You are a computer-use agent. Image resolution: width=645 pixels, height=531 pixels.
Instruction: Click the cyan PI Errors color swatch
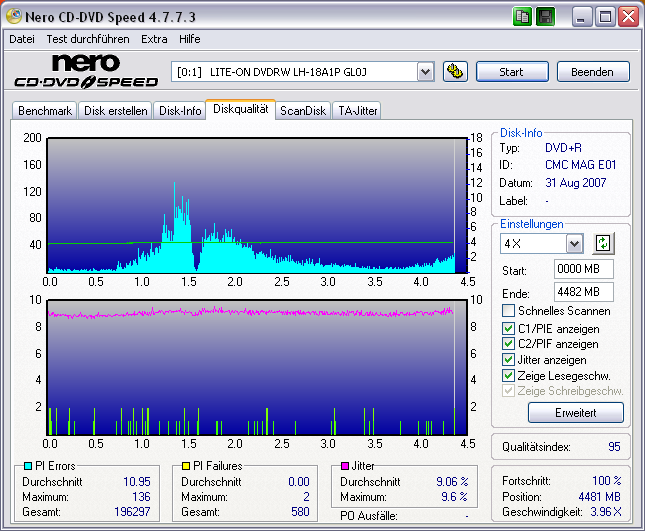coord(28,466)
